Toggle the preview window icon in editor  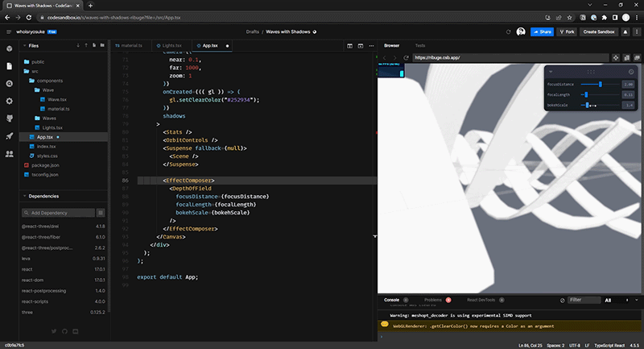[x=360, y=46]
